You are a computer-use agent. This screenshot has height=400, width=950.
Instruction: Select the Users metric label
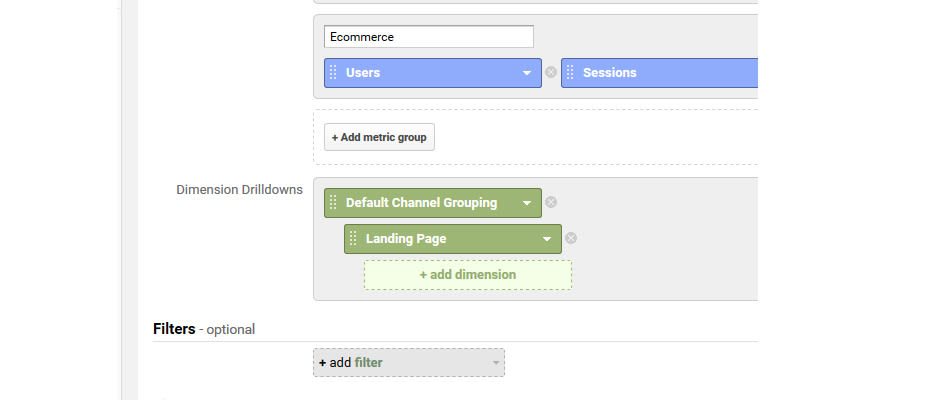coord(363,73)
